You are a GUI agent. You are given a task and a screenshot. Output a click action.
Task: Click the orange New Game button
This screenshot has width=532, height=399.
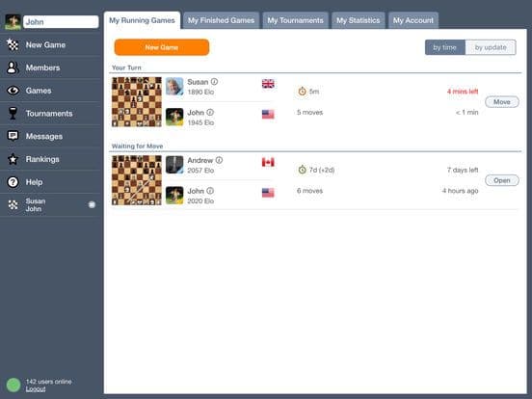[162, 47]
